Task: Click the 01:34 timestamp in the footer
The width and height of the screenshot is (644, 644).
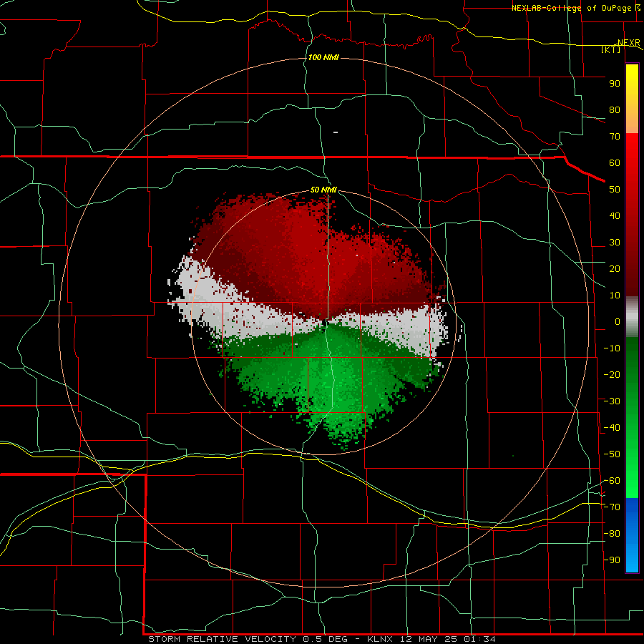Action: coord(479,639)
